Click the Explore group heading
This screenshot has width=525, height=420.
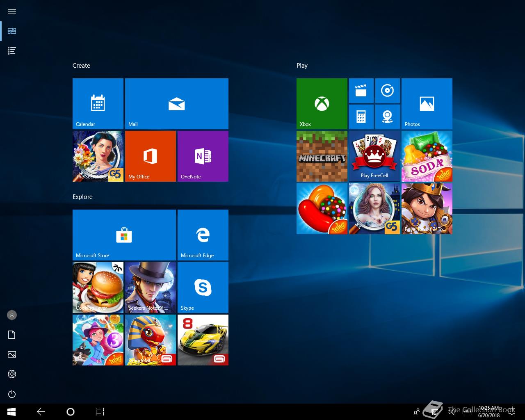pyautogui.click(x=82, y=197)
